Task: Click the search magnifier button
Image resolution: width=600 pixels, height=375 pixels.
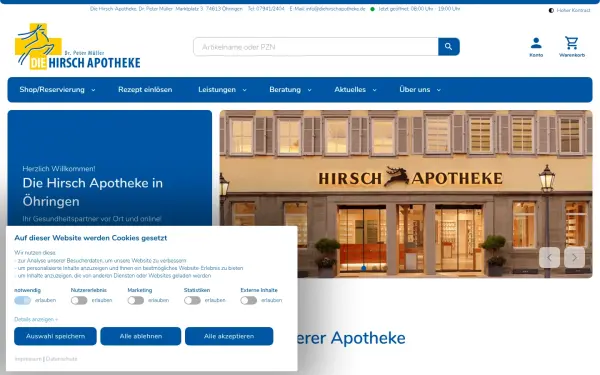Action: point(448,47)
